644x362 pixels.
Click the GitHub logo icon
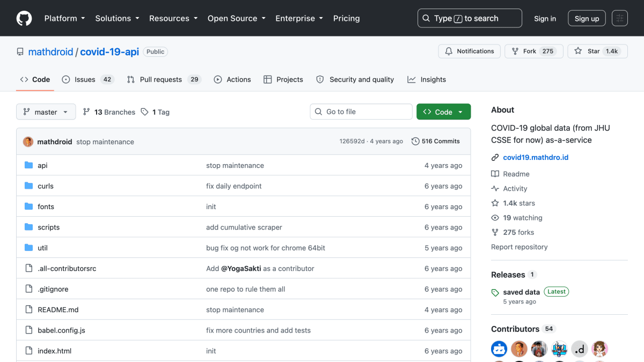tap(24, 18)
